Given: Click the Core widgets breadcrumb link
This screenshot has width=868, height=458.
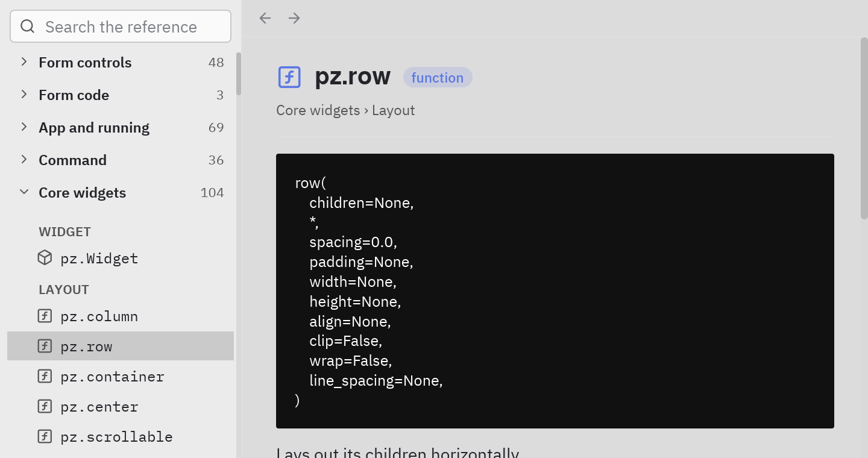Looking at the screenshot, I should pos(318,110).
